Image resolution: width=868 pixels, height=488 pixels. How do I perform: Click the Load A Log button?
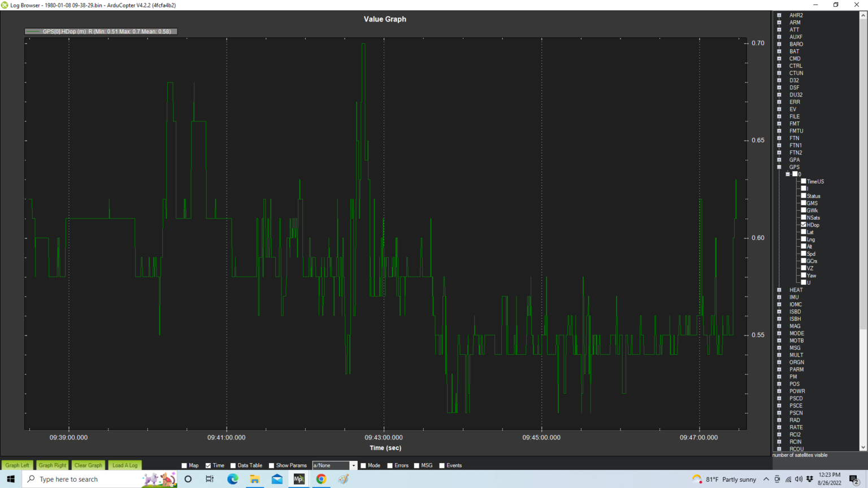coord(125,465)
